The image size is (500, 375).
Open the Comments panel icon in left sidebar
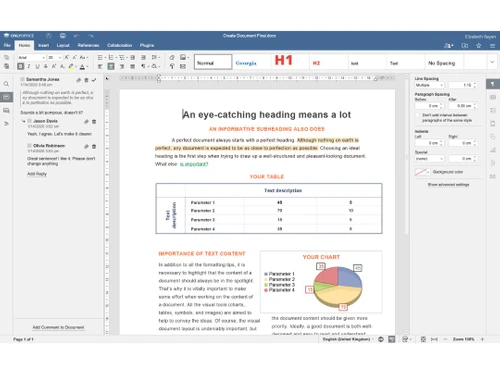[6, 97]
